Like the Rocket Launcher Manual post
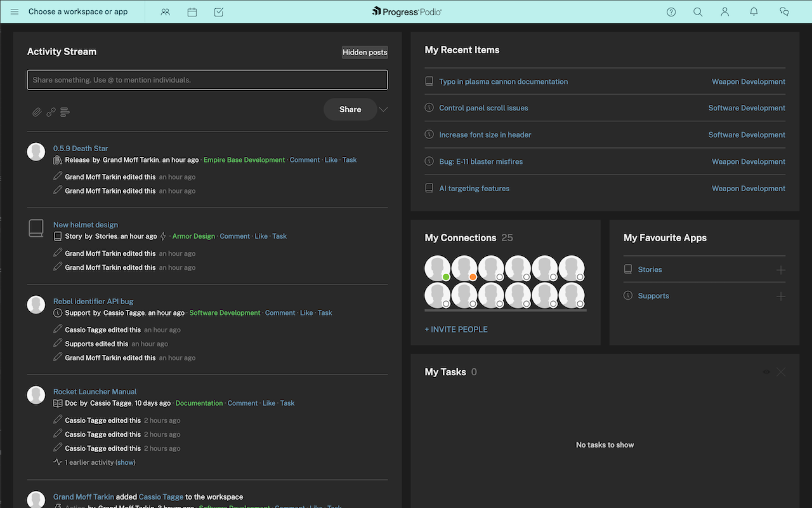The image size is (812, 508). tap(269, 403)
